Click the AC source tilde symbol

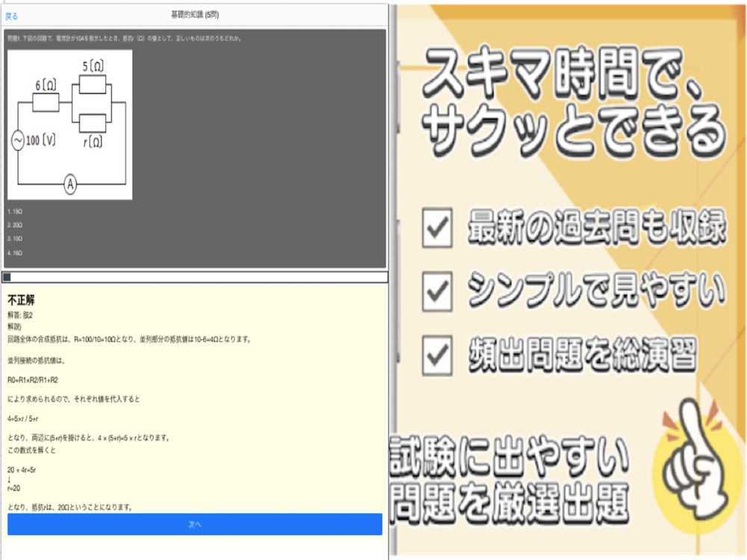18,141
